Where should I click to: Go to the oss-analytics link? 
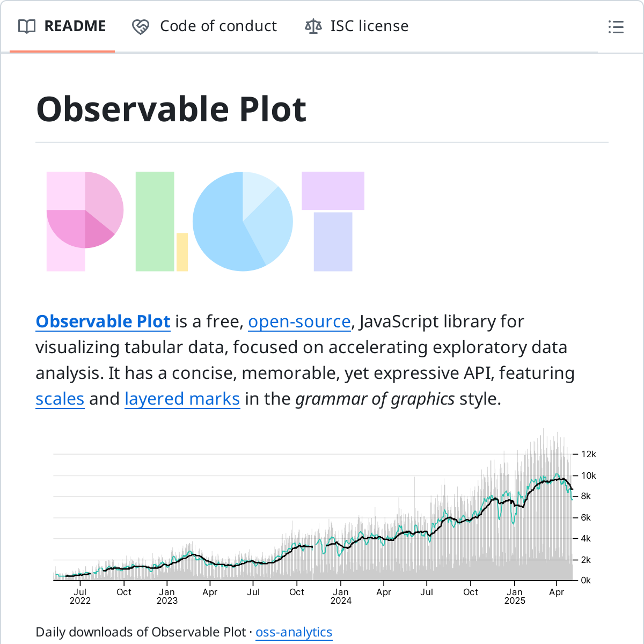coord(294,632)
